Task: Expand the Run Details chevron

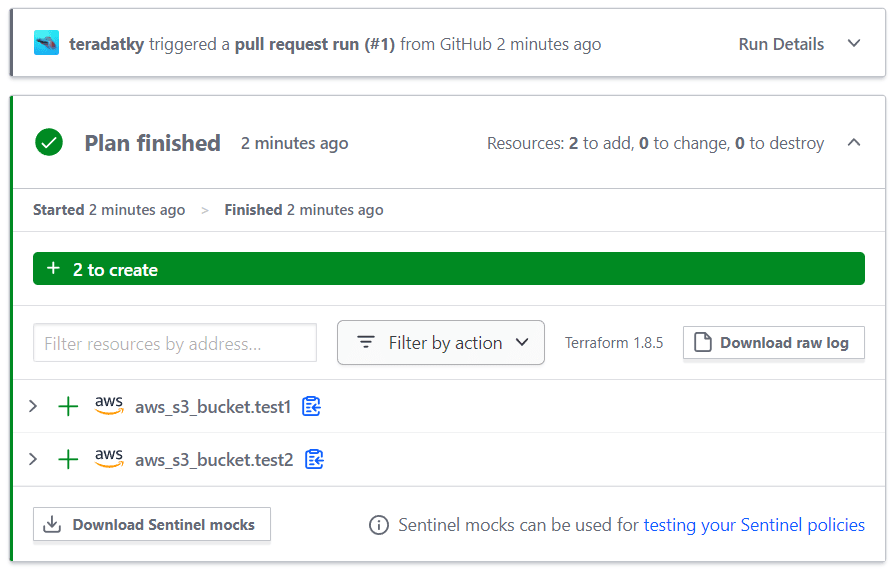Action: (854, 43)
